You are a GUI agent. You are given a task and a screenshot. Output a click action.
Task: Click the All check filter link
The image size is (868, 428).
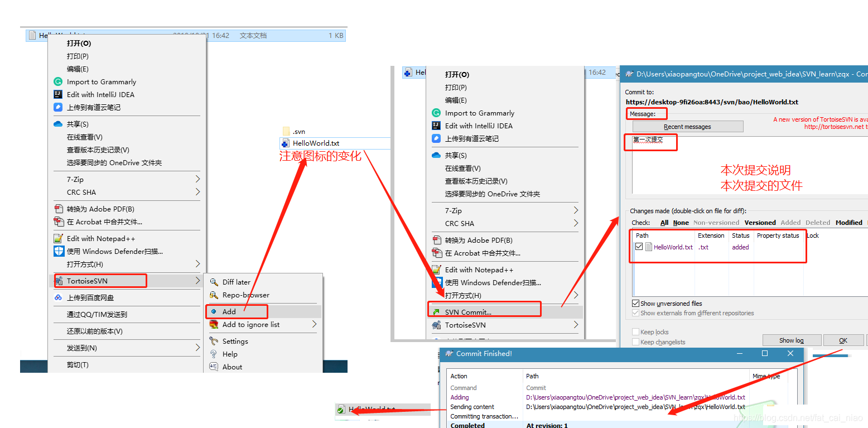664,223
